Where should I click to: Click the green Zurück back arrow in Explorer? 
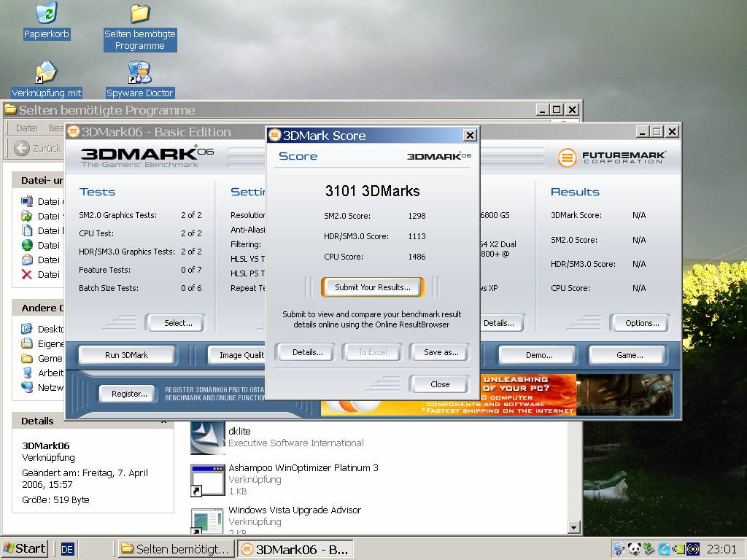point(21,148)
